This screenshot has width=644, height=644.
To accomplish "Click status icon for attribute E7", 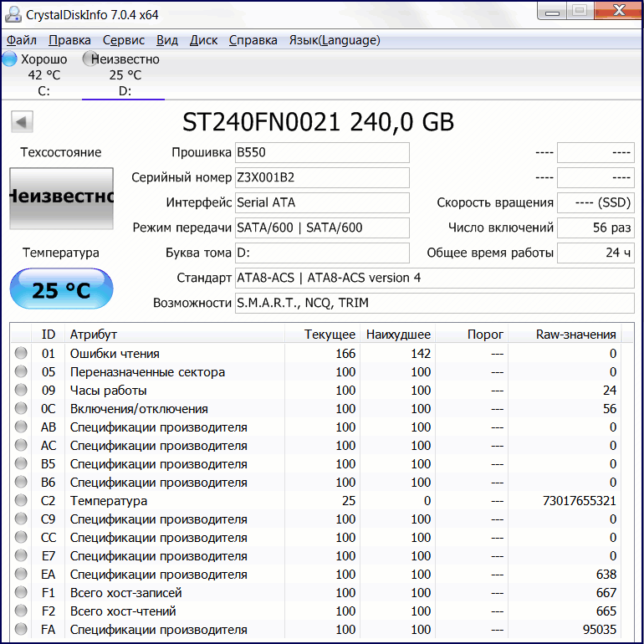I will tap(21, 555).
